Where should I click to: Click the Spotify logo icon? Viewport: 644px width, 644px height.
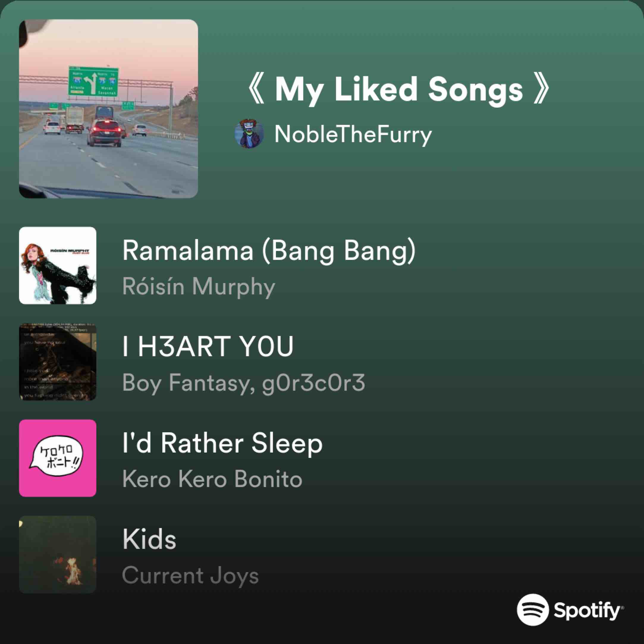pos(533,610)
